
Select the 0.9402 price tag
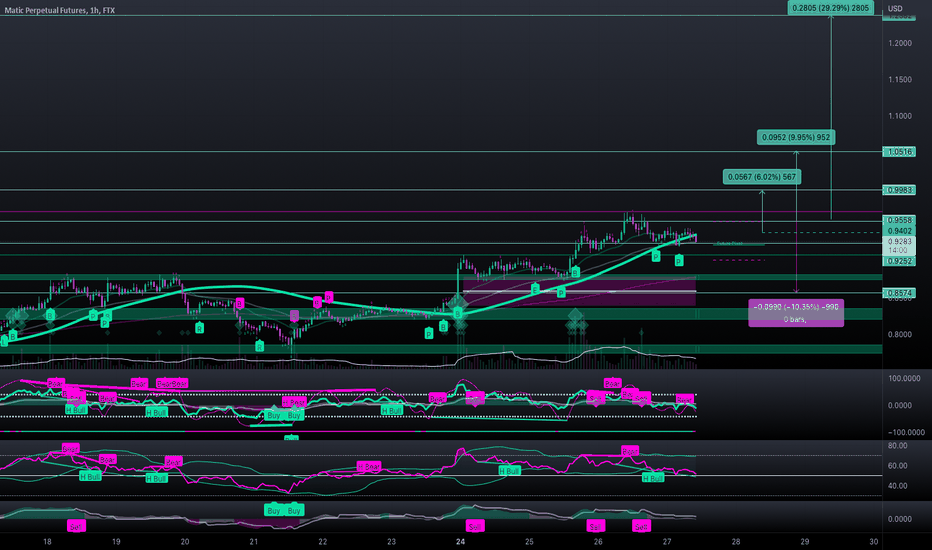(899, 231)
